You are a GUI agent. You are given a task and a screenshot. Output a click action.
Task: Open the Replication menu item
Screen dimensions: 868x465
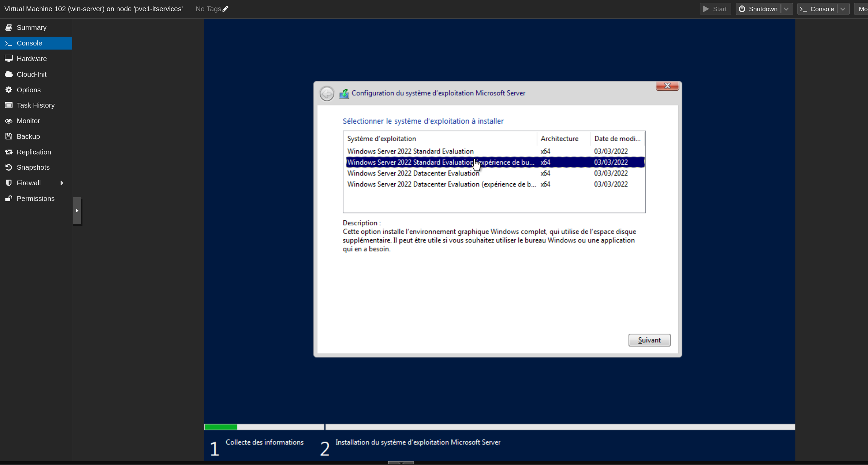[34, 152]
